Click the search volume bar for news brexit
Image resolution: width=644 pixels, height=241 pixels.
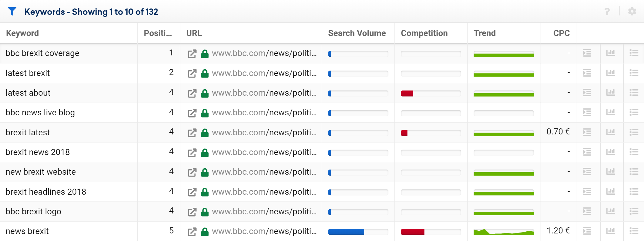358,232
